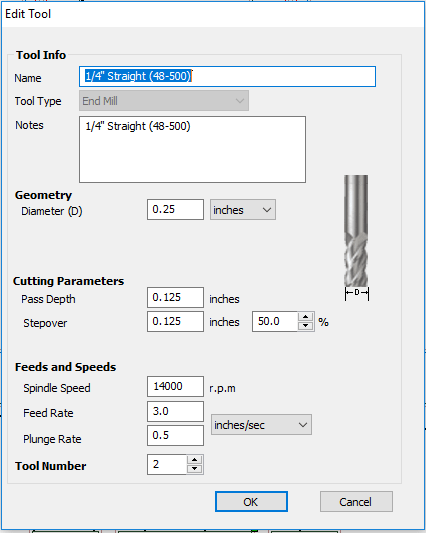Select the Diameter (D) value field
Screen dimensions: 426x533
(175, 209)
